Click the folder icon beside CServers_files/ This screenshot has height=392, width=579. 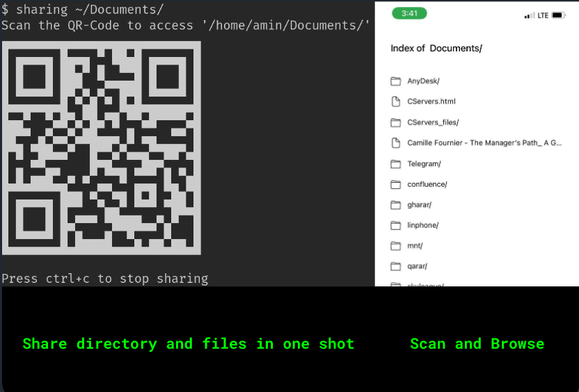point(395,122)
